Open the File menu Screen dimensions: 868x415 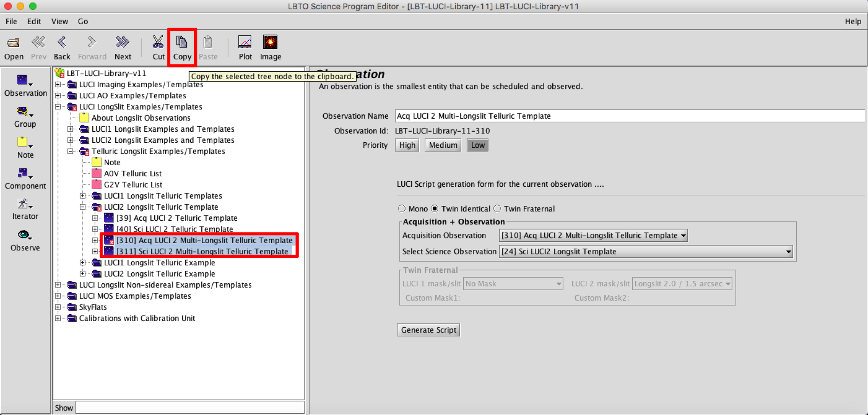coord(11,21)
